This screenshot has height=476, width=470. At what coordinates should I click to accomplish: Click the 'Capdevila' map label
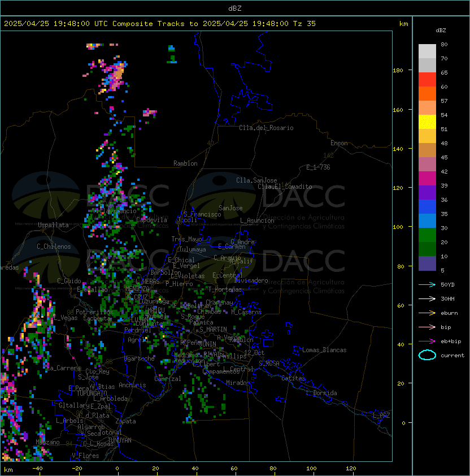click(x=152, y=220)
